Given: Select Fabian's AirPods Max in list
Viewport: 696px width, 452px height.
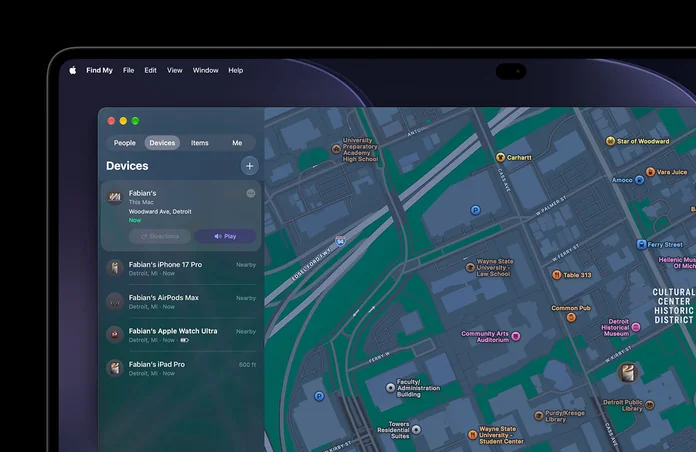Looking at the screenshot, I should click(181, 301).
